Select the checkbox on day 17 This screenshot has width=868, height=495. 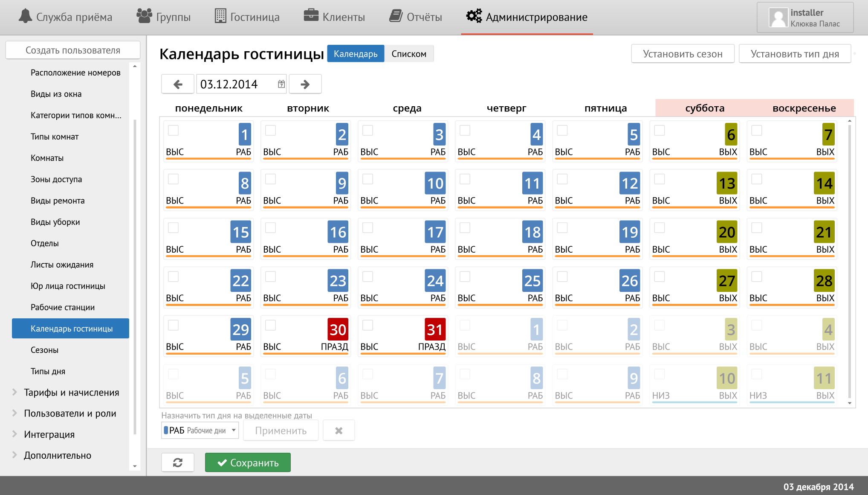[367, 228]
